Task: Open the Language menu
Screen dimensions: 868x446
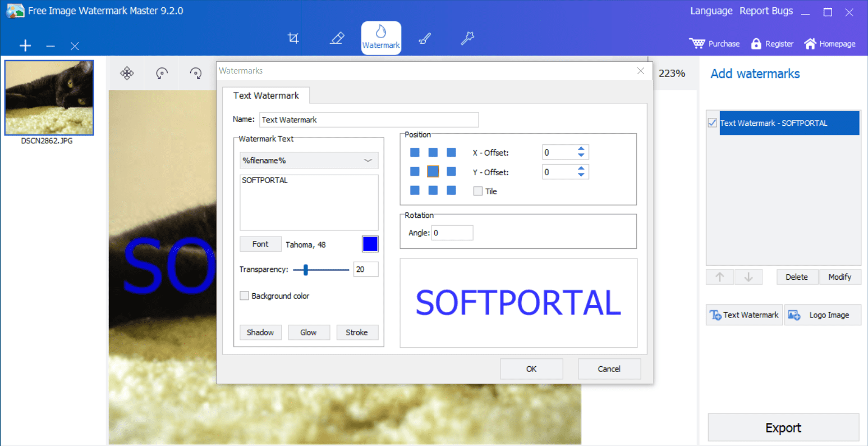Action: point(711,11)
